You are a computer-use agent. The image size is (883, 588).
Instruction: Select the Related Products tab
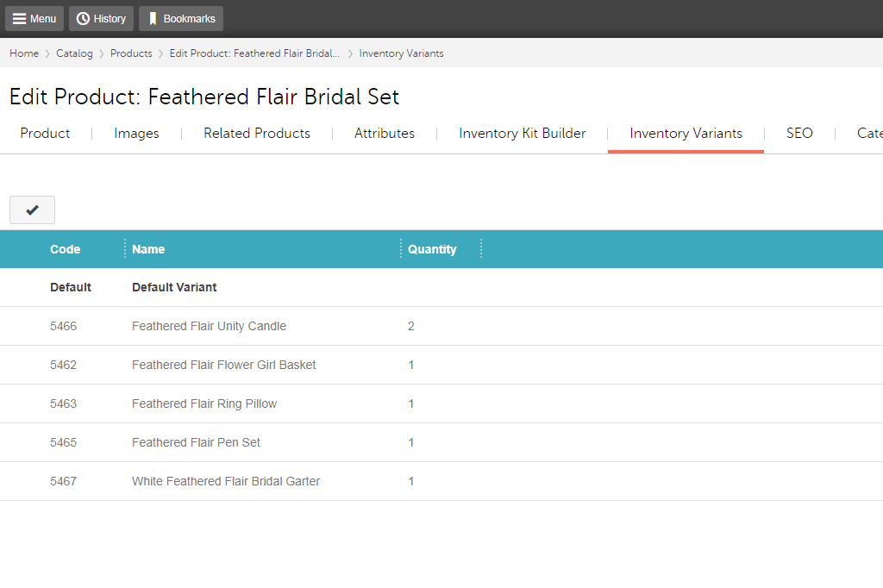[x=256, y=134]
